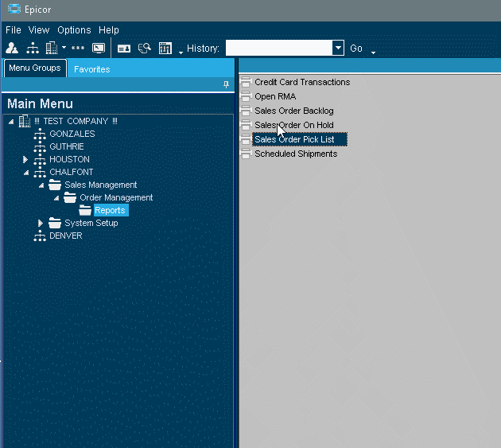Switch to the Menu Groups tab

pos(35,68)
